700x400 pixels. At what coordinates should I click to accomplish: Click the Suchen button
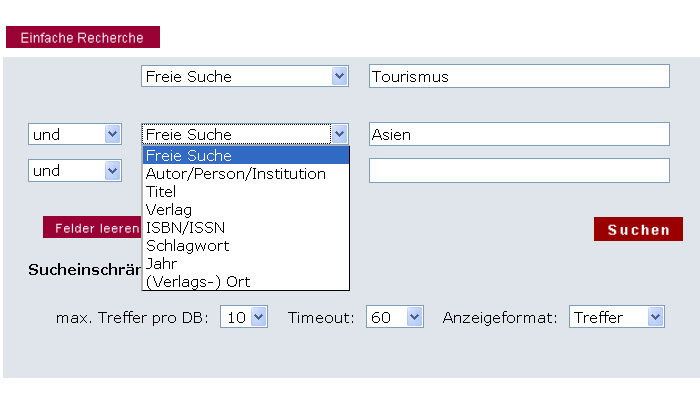pyautogui.click(x=638, y=229)
